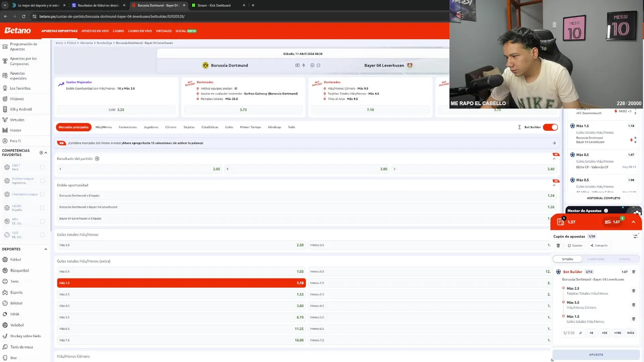
Task: Click browser address bar URL
Action: point(112,16)
